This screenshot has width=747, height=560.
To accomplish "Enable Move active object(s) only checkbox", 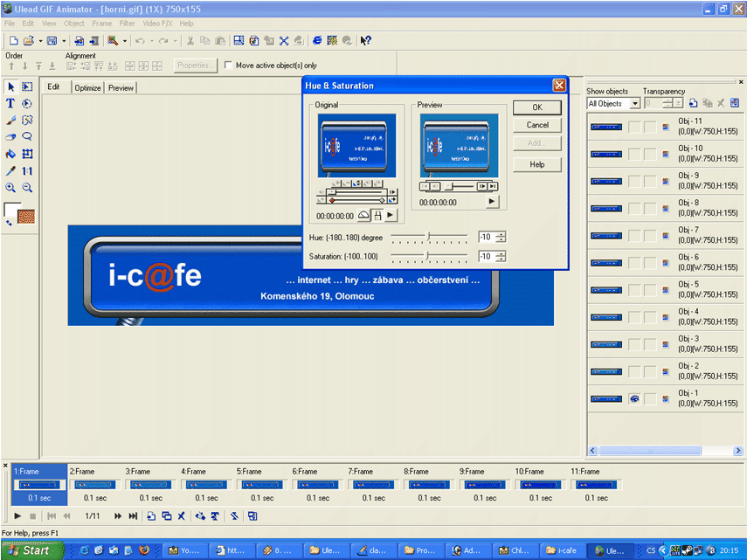I will 228,66.
